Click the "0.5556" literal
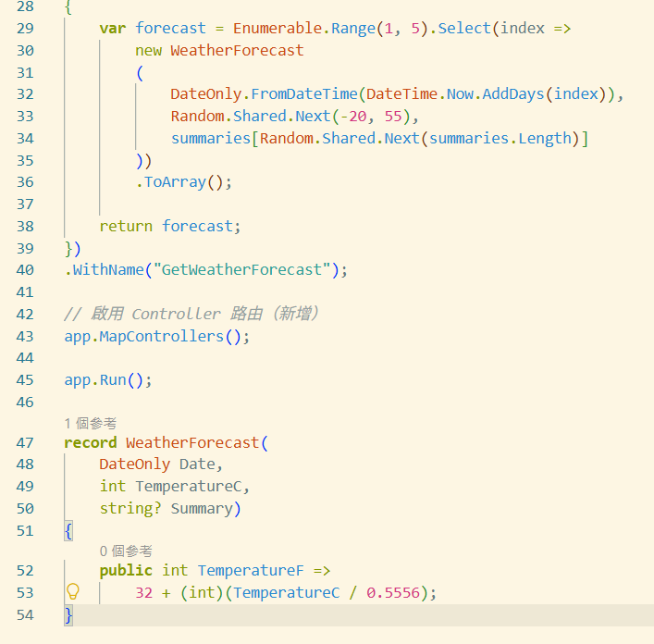654x644 pixels. [393, 593]
